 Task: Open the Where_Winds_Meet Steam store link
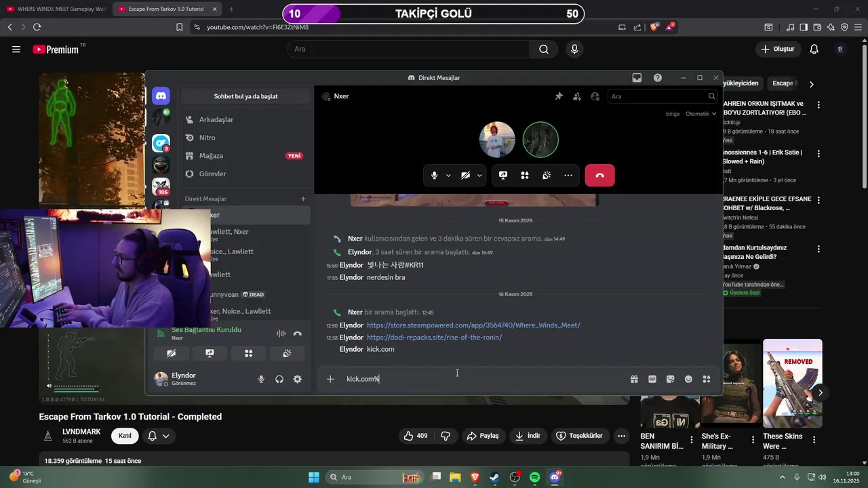[473, 325]
